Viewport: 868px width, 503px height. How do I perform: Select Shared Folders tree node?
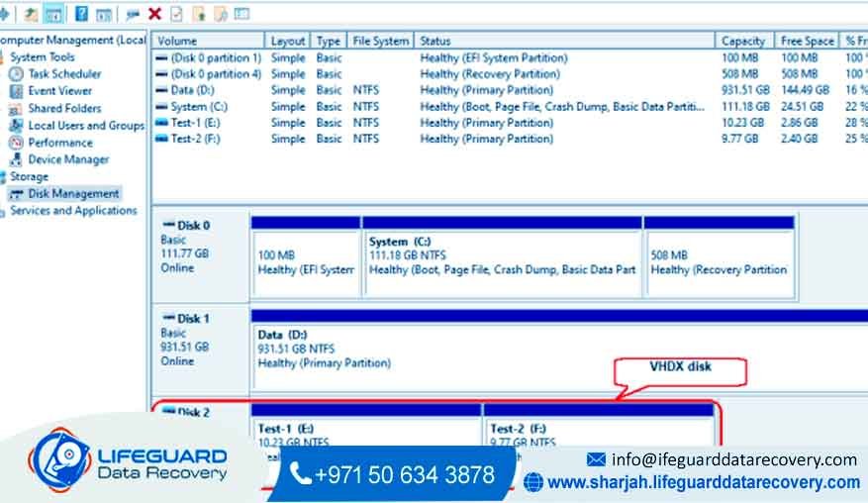point(64,108)
